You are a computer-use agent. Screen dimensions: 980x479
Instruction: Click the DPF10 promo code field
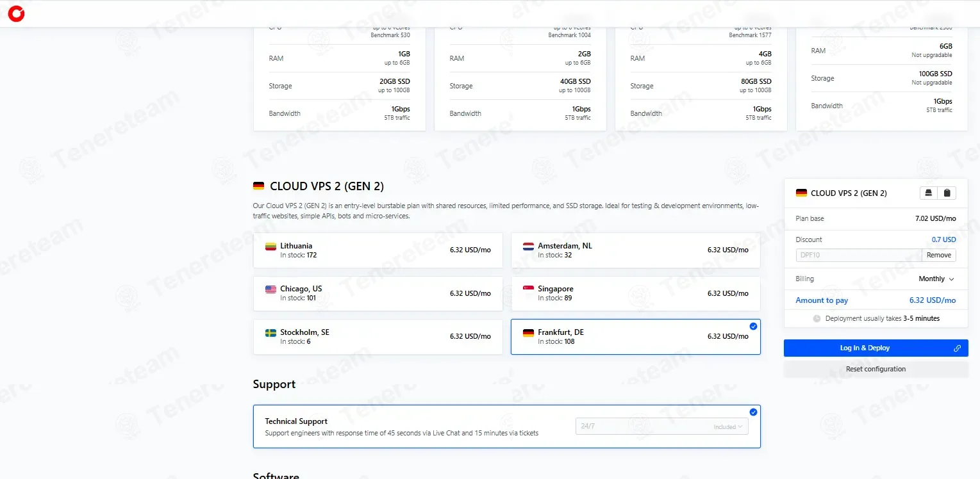pos(859,255)
